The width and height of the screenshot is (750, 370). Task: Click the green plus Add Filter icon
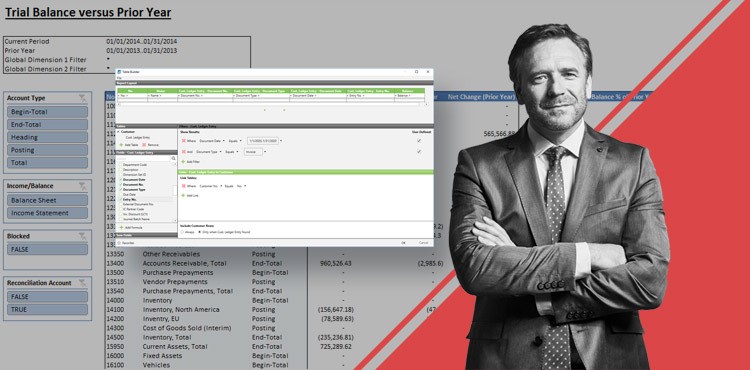(183, 162)
